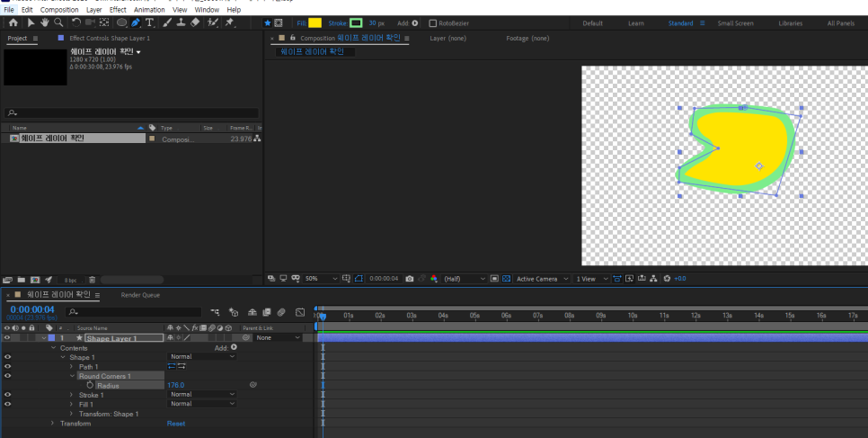868x438 pixels.
Task: Open the 50% magnification dropdown
Action: (321, 279)
